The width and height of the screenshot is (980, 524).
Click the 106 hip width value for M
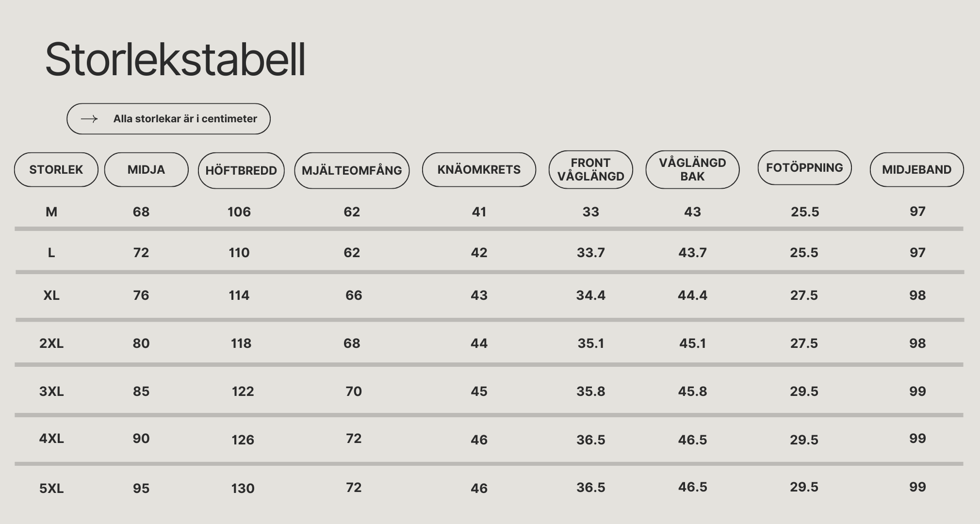pos(239,212)
